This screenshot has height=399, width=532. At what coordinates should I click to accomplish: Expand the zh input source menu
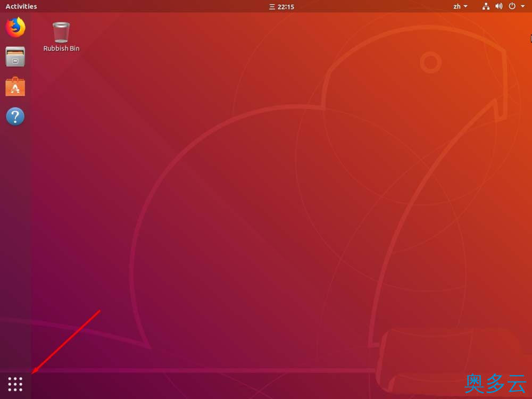460,6
